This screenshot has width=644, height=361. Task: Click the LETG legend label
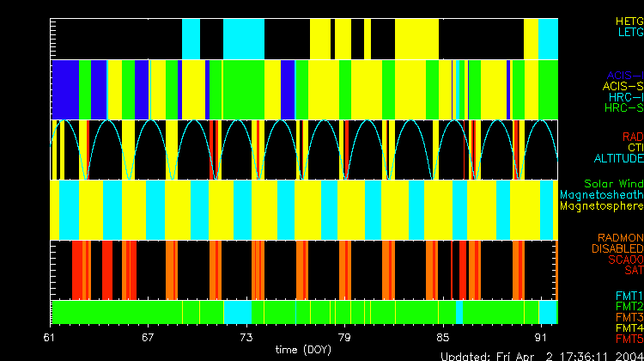point(629,32)
